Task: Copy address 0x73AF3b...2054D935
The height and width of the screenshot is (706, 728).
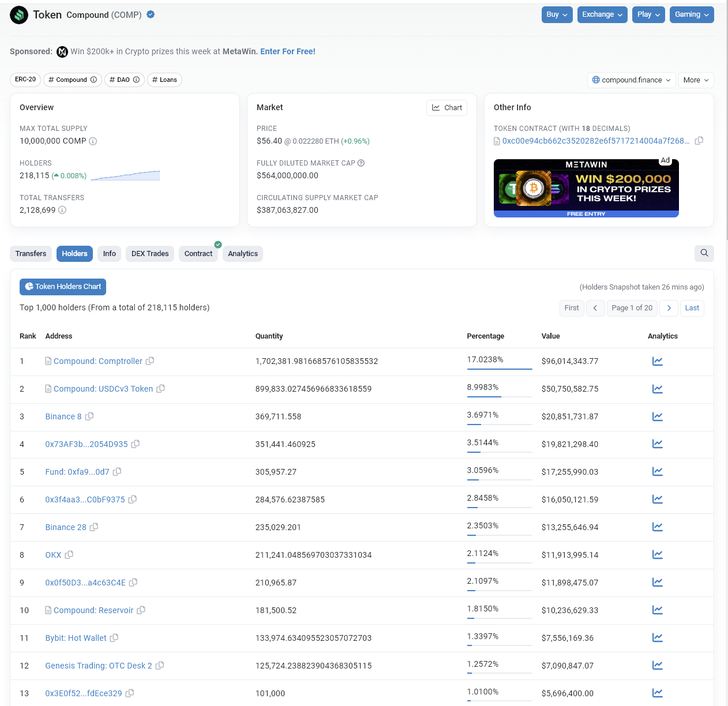Action: click(x=136, y=444)
